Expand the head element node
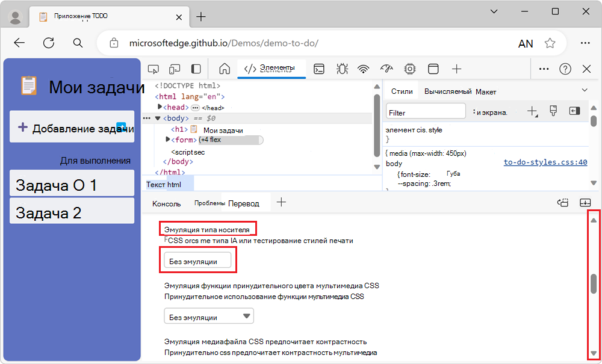602x364 pixels. [x=160, y=107]
